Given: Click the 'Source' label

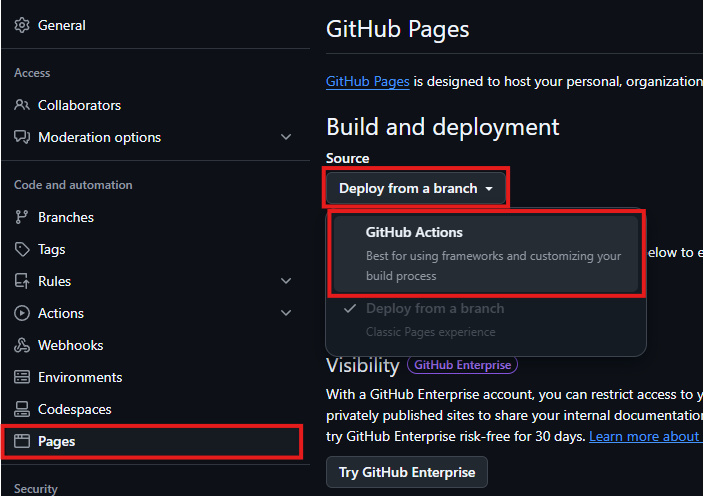Looking at the screenshot, I should click(347, 158).
